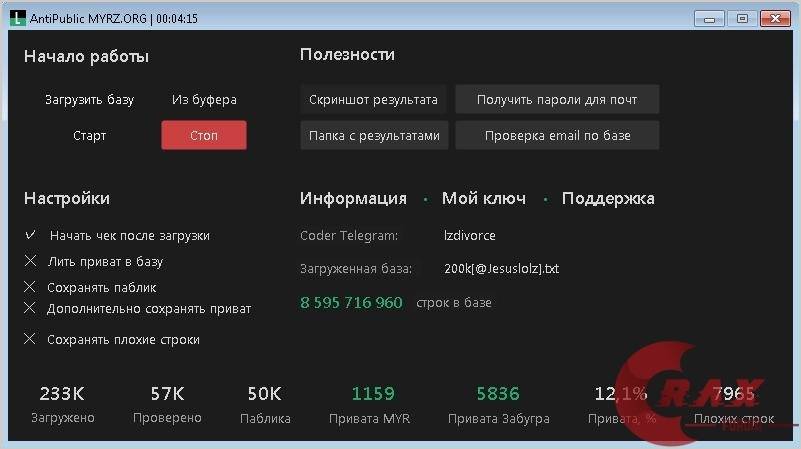Screen dimensions: 801x449
Task: Stop the check with red Стоп button
Action: (204, 135)
